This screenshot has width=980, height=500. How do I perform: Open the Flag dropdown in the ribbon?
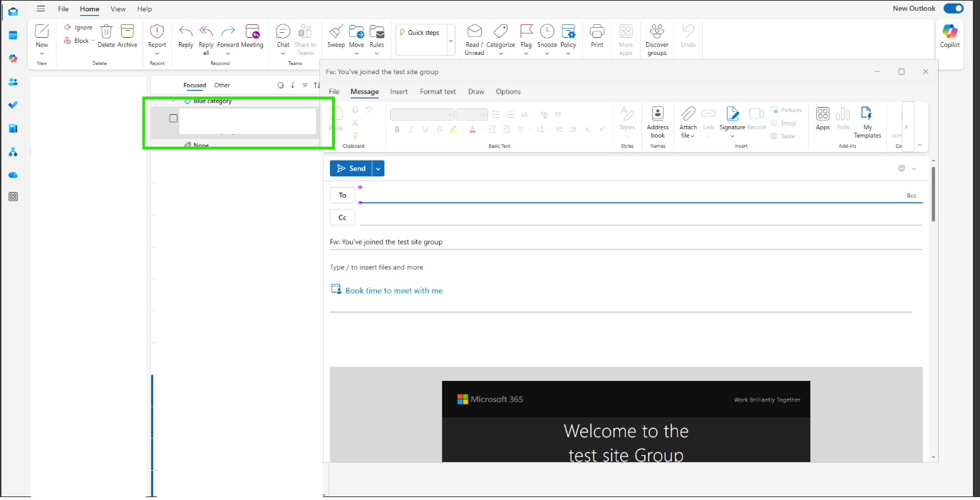(x=526, y=53)
